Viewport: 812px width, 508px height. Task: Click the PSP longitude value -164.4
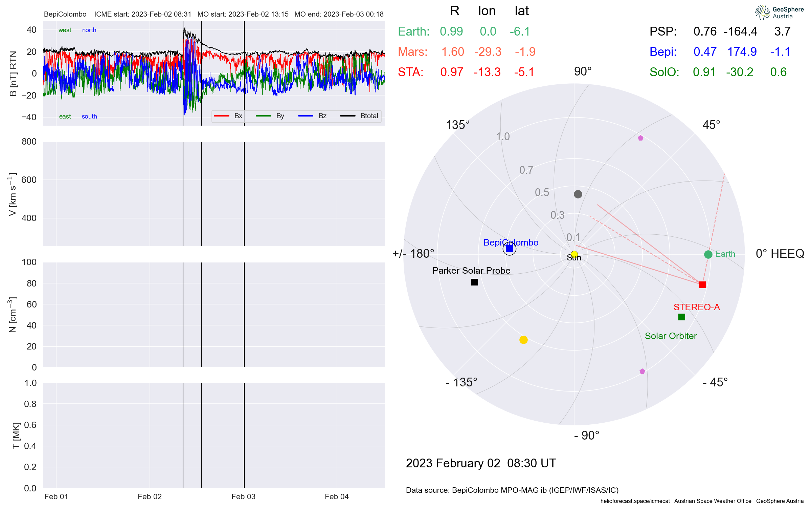(x=740, y=31)
